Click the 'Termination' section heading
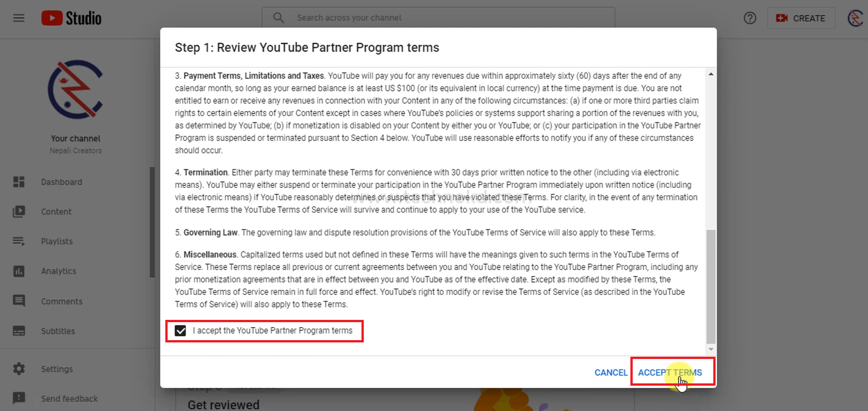Screen dimensions: 868x411 point(205,172)
